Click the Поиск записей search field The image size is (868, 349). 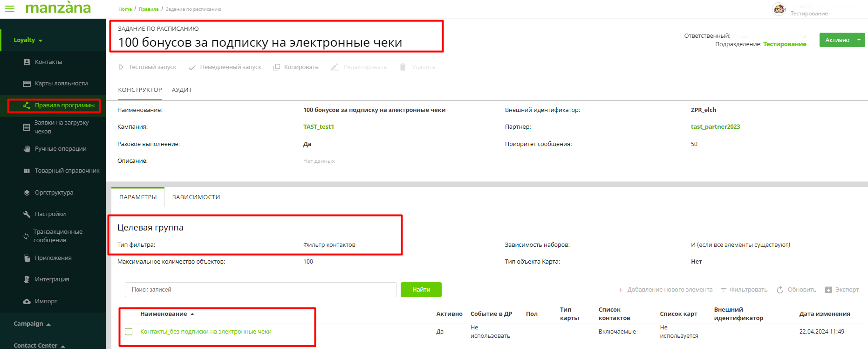pyautogui.click(x=260, y=290)
